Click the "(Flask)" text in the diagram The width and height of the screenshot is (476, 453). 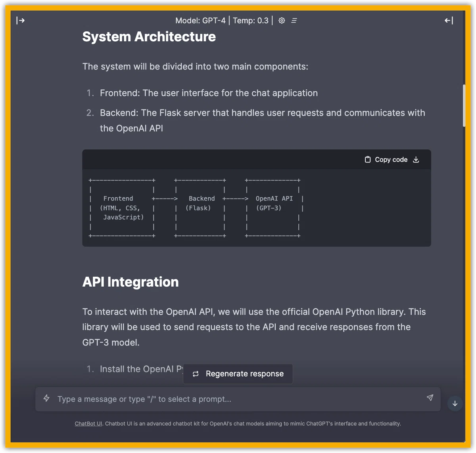point(198,208)
